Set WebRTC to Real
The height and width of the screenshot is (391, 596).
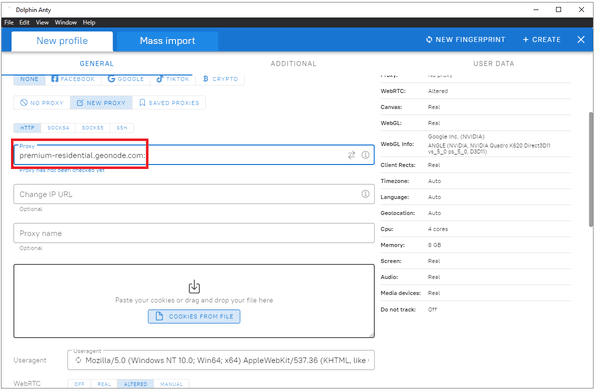click(104, 384)
